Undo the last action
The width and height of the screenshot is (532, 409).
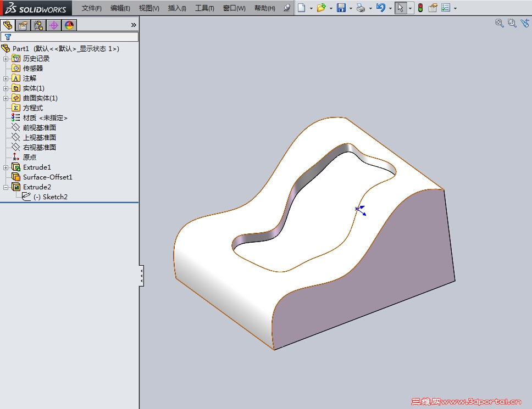tap(381, 8)
